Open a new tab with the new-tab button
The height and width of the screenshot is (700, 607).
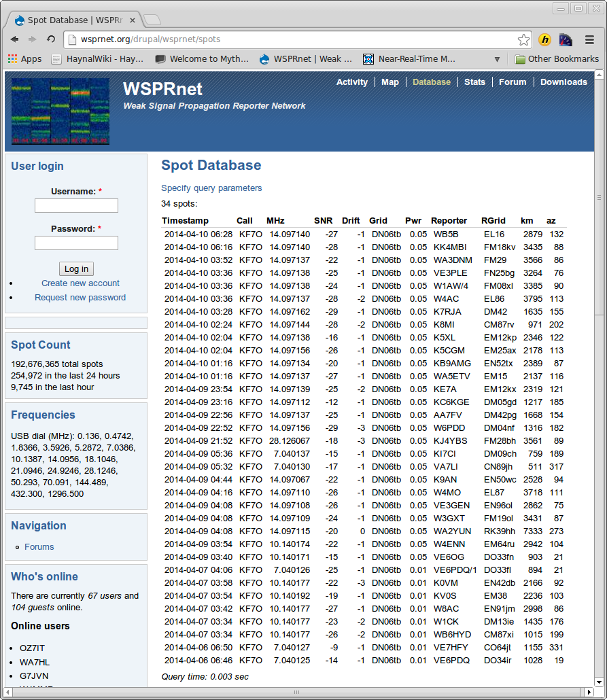coord(153,20)
